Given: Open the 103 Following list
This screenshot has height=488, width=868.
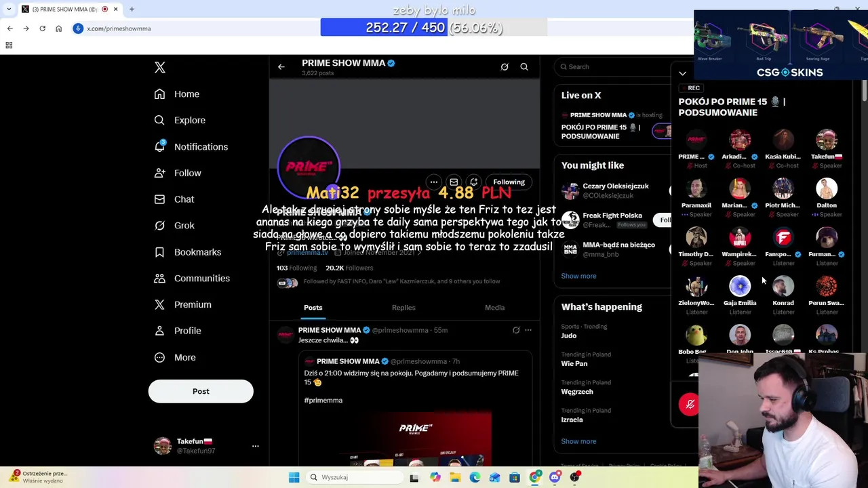Looking at the screenshot, I should tap(296, 268).
